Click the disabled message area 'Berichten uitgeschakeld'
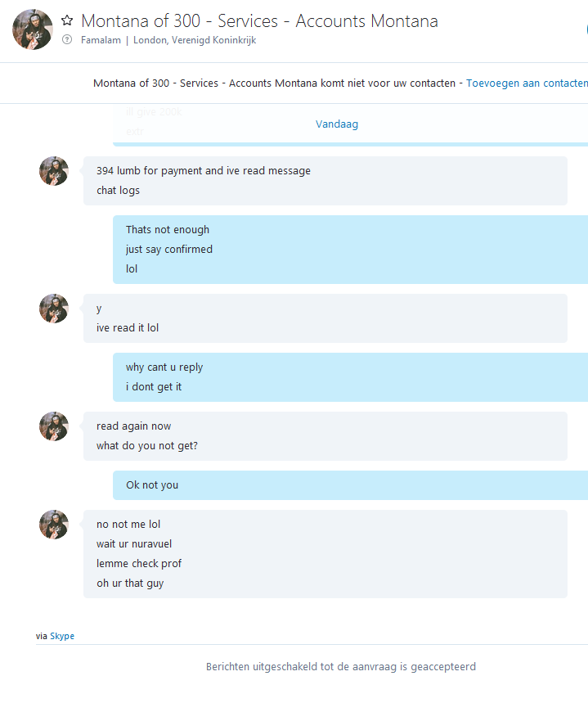588x721 pixels. (341, 667)
